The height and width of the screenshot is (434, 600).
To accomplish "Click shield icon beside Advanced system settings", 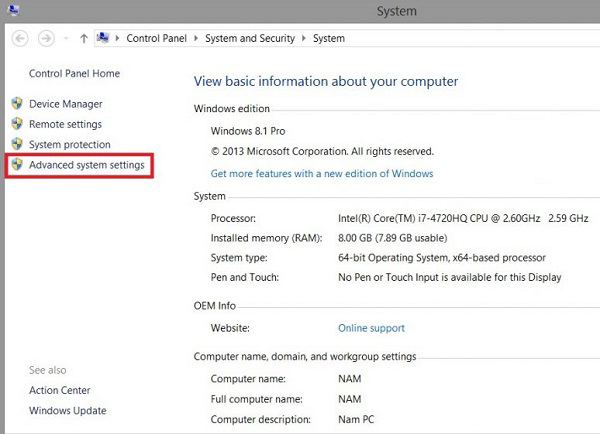I will pyautogui.click(x=17, y=164).
